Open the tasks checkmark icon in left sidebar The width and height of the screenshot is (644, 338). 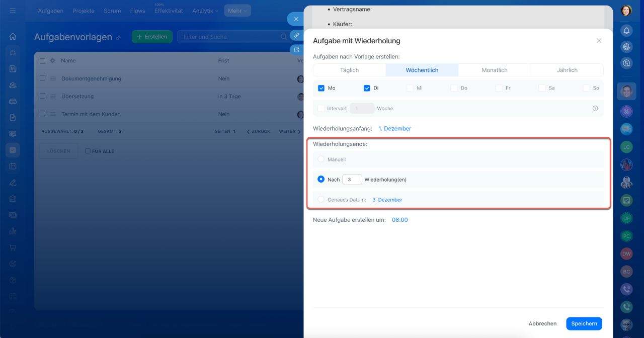coord(13,150)
